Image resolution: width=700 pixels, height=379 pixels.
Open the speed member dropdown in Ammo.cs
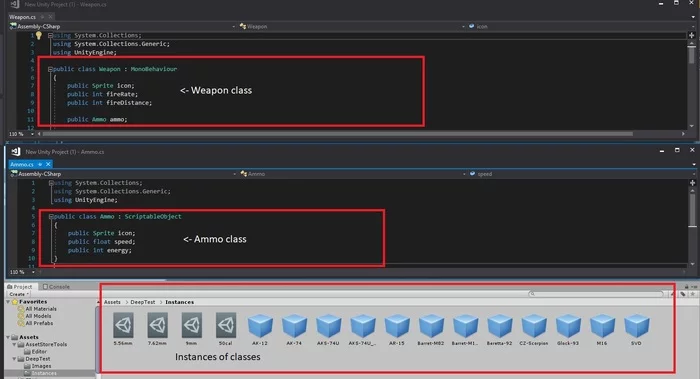582,174
